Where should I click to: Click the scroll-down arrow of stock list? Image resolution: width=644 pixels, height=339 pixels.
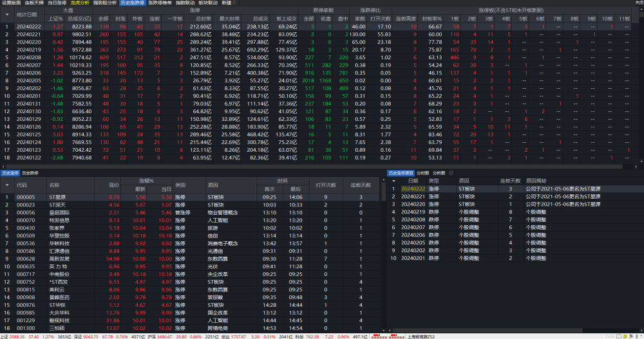coord(384,330)
